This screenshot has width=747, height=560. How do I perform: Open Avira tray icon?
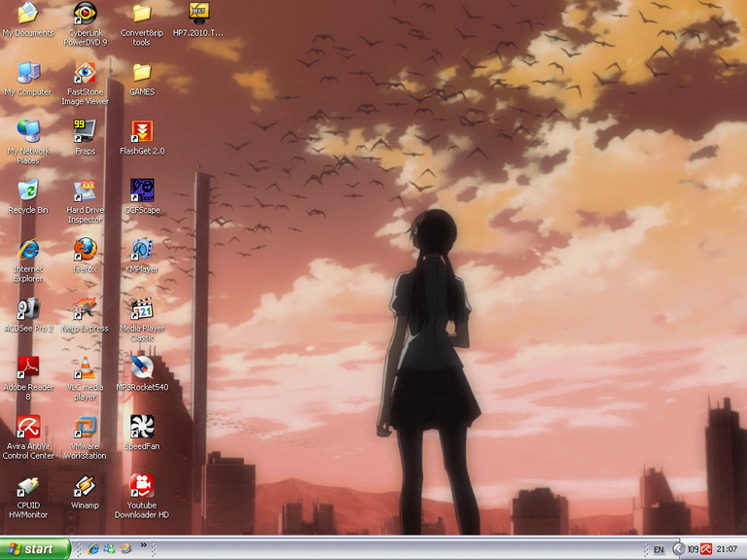(706, 549)
